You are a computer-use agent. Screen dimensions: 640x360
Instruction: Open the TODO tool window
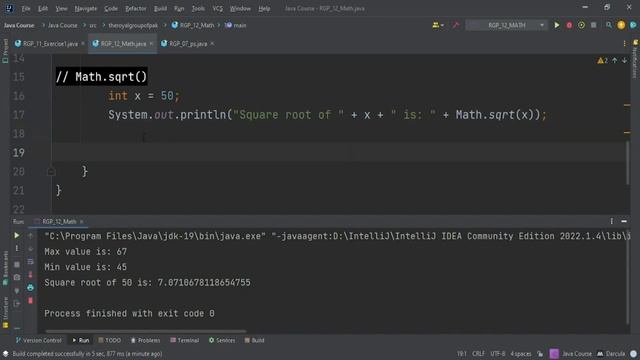pos(109,340)
